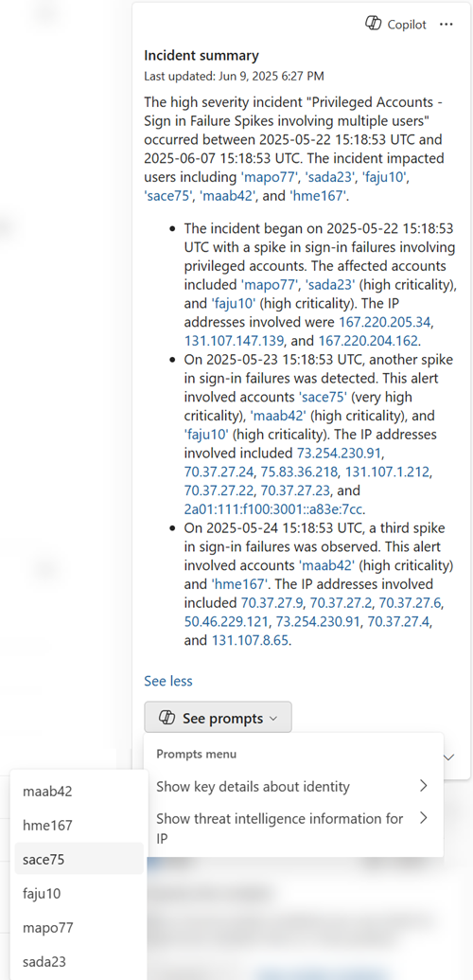Expand the See prompts dropdown chevron
This screenshot has width=473, height=980.
pos(273,719)
